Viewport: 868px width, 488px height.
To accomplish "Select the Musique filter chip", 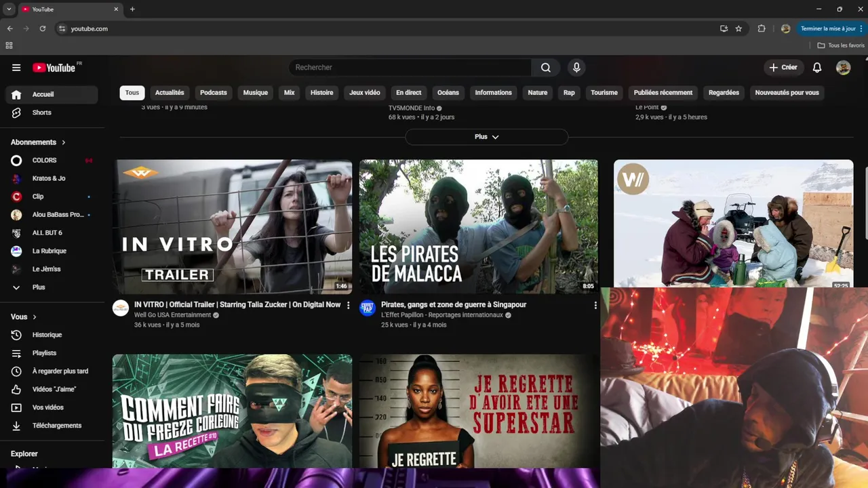I will click(x=256, y=93).
